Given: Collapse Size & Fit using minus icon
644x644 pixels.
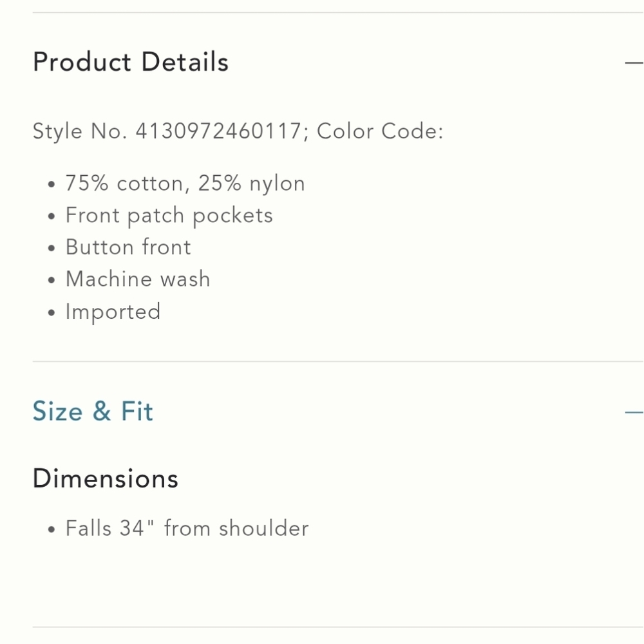Looking at the screenshot, I should pos(634,412).
